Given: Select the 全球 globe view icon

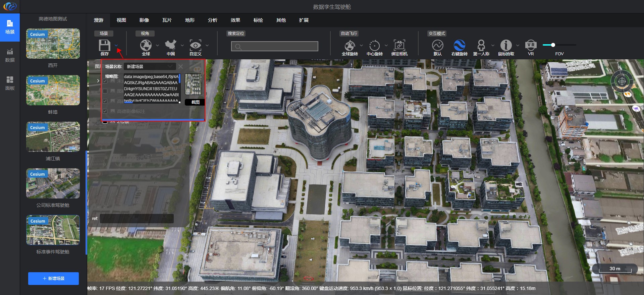Looking at the screenshot, I should [x=146, y=45].
